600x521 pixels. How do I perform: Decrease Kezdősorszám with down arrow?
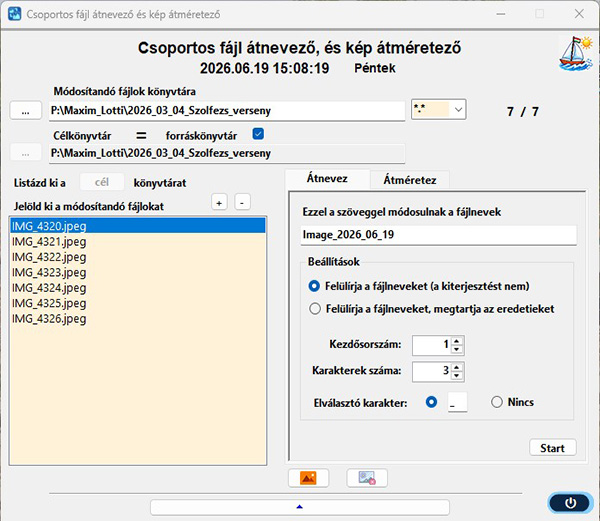(457, 349)
